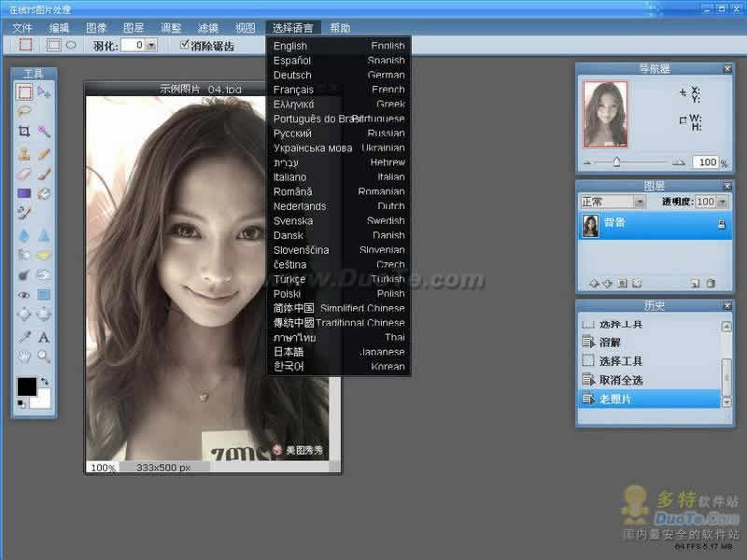The height and width of the screenshot is (560, 747).
Task: Click the black foreground color swatch
Action: click(x=26, y=385)
